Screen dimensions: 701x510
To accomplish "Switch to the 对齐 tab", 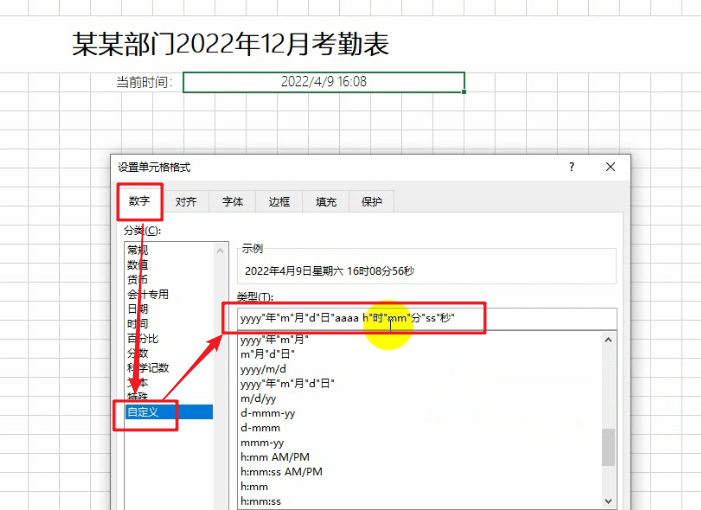I will pos(186,202).
